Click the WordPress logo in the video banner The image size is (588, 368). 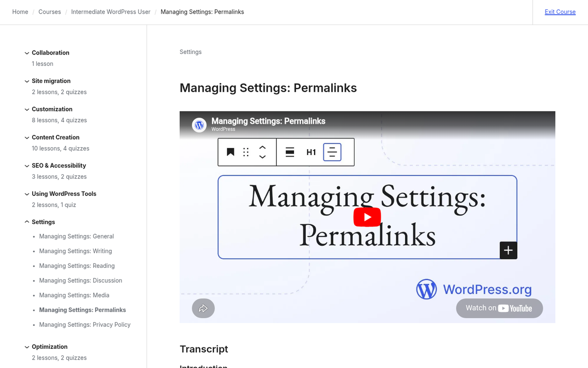point(199,125)
